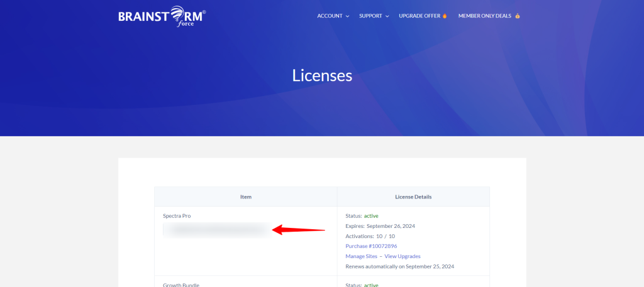Open Purchase #10072896 link
The width and height of the screenshot is (644, 287).
coord(371,246)
